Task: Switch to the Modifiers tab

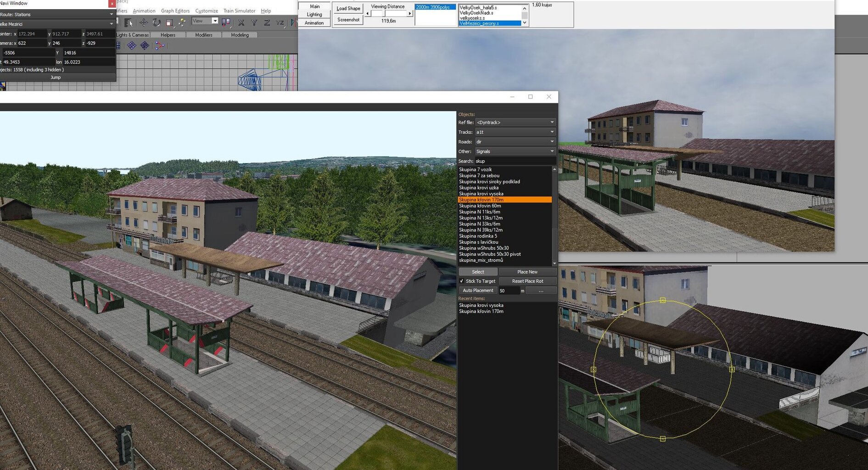Action: coord(203,35)
